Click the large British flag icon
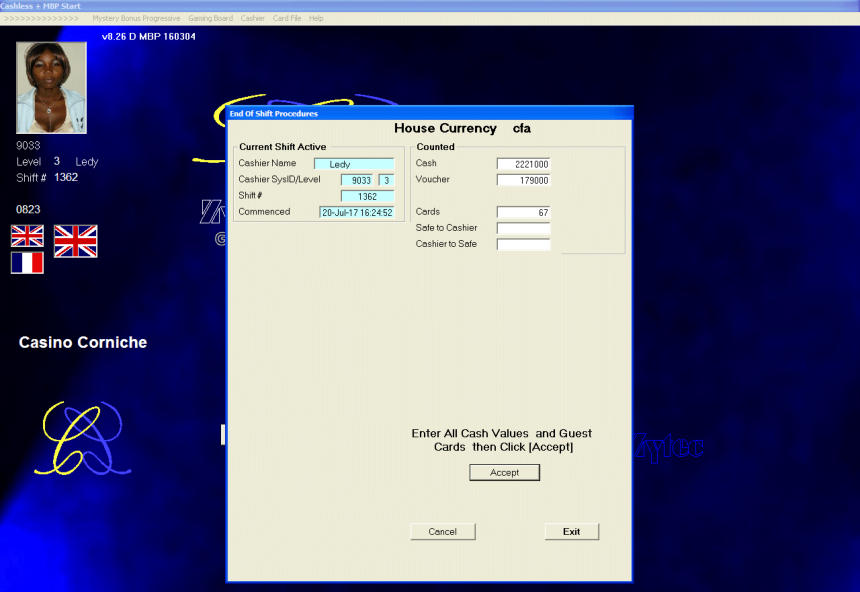Viewport: 860px width, 592px height. (75, 241)
